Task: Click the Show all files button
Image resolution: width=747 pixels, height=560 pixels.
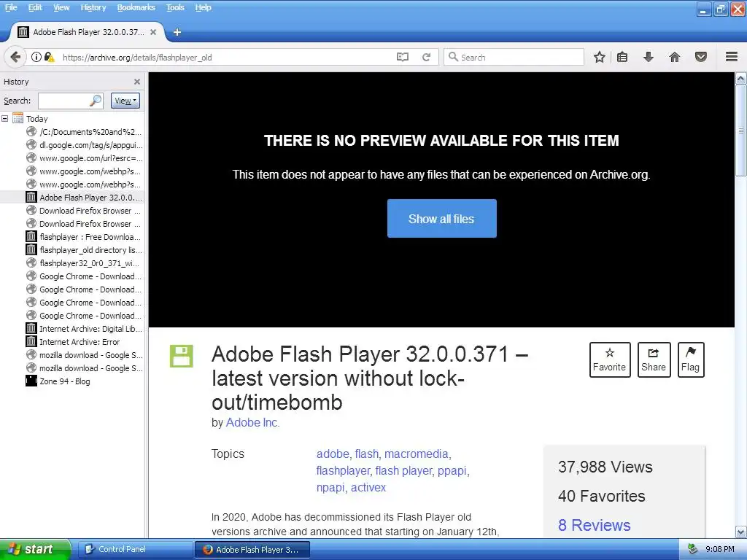Action: point(441,219)
